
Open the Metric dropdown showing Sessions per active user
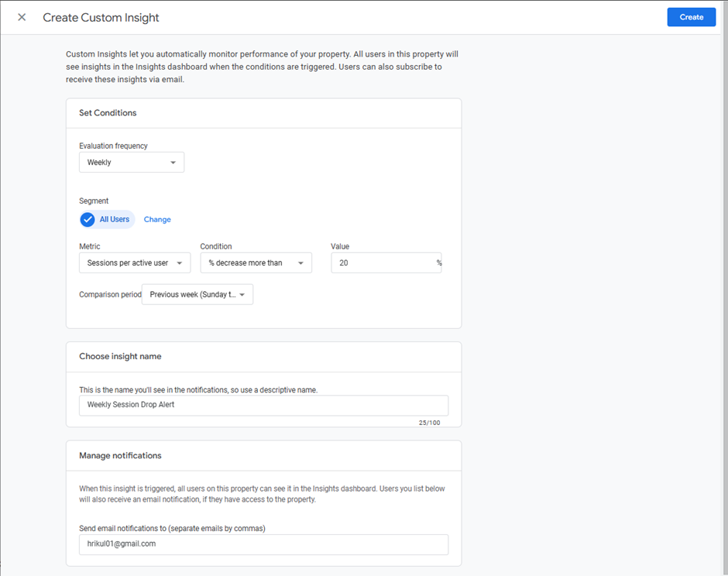click(134, 263)
